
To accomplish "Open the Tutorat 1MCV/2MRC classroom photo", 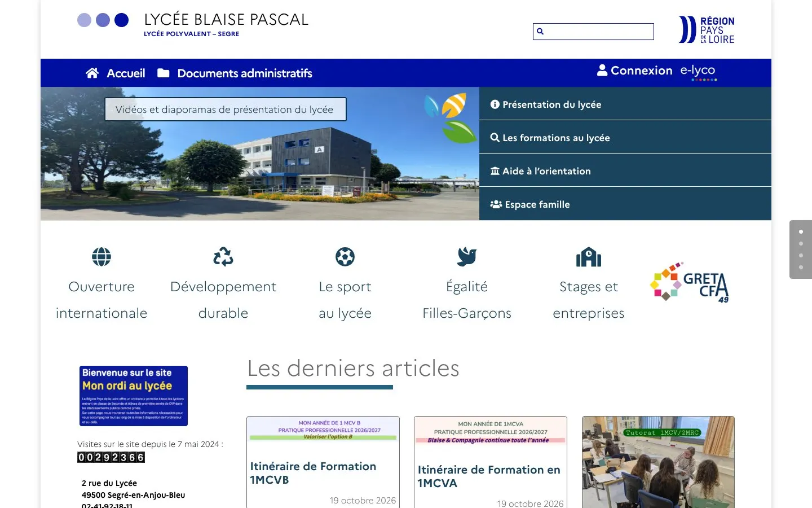I will point(658,462).
